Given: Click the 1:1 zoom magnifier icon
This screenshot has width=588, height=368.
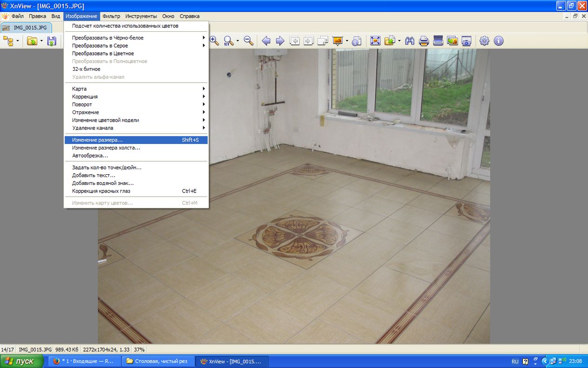Looking at the screenshot, I should pos(228,41).
